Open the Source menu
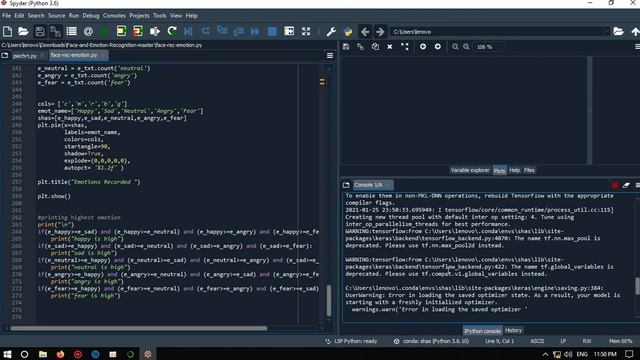 pos(56,16)
